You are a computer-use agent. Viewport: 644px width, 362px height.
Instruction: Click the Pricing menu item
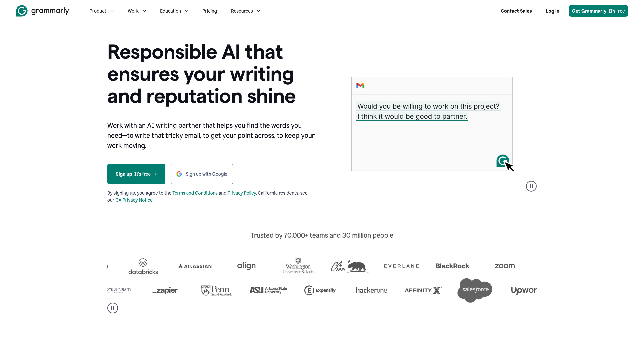point(210,11)
